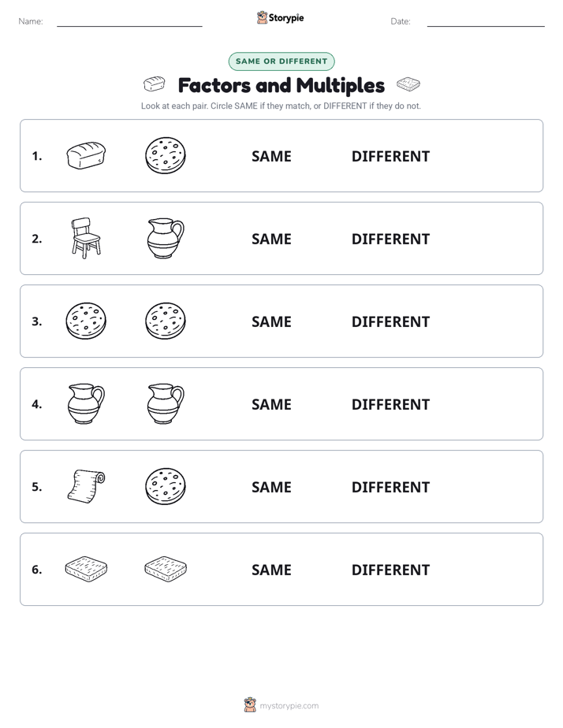
Task: Click the bread loaf picture in row 1
Action: [86, 155]
